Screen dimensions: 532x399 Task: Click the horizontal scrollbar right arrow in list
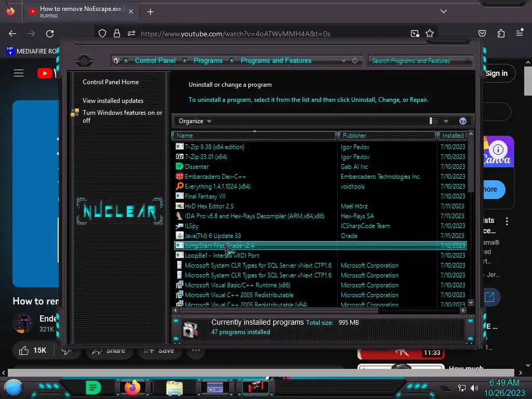[x=463, y=310]
